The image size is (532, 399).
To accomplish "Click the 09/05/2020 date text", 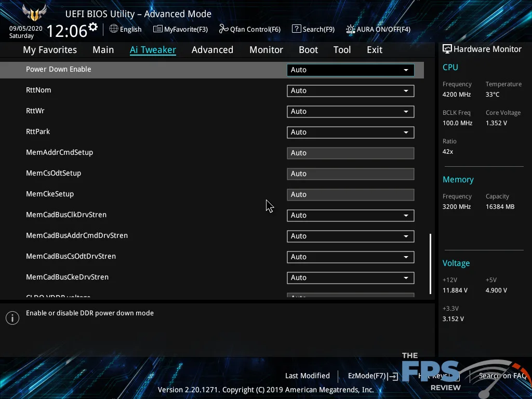I will (x=26, y=29).
